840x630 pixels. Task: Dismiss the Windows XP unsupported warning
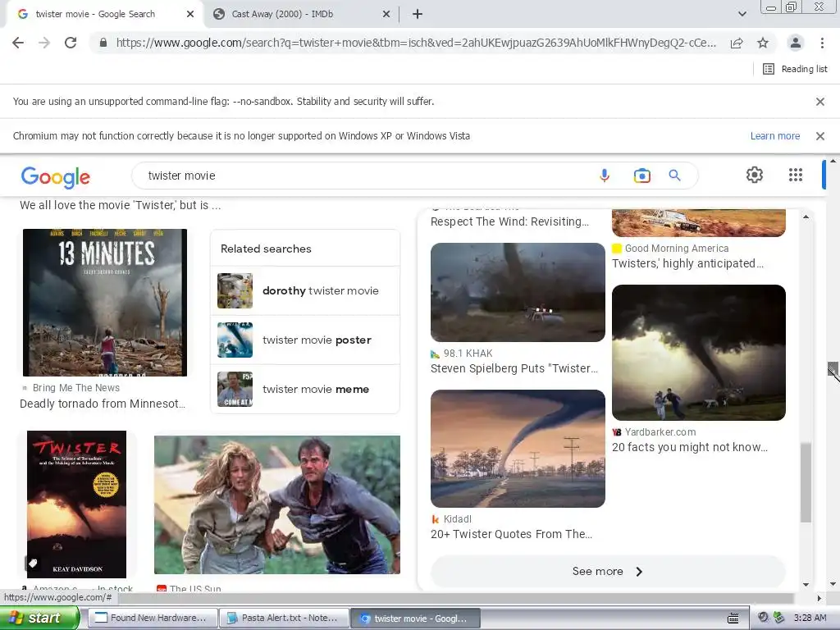click(x=819, y=136)
